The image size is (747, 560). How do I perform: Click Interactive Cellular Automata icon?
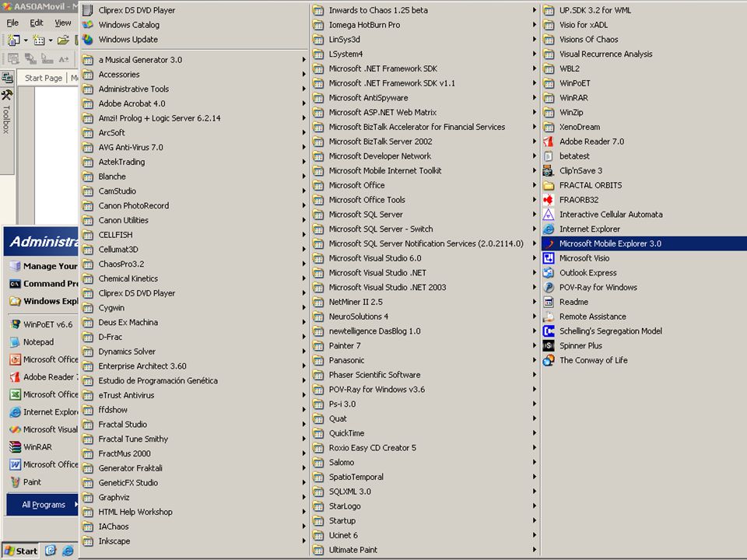[x=549, y=215]
